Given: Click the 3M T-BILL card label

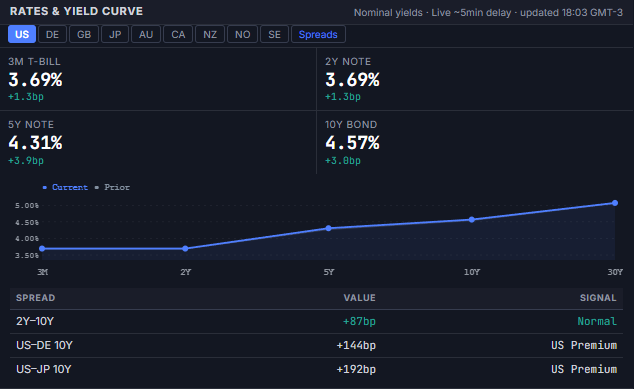Looking at the screenshot, I should (34, 61).
